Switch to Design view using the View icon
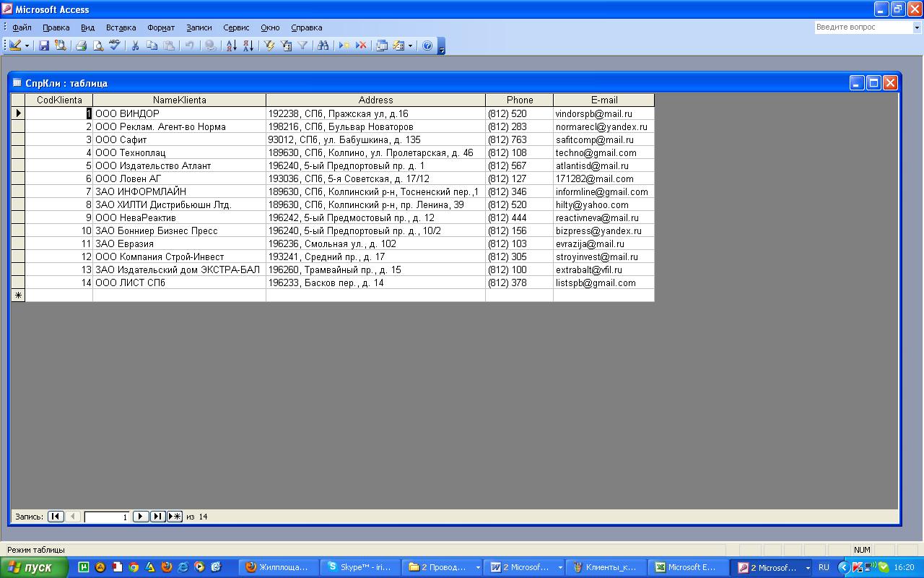Screen dimensions: 924x578 point(15,46)
